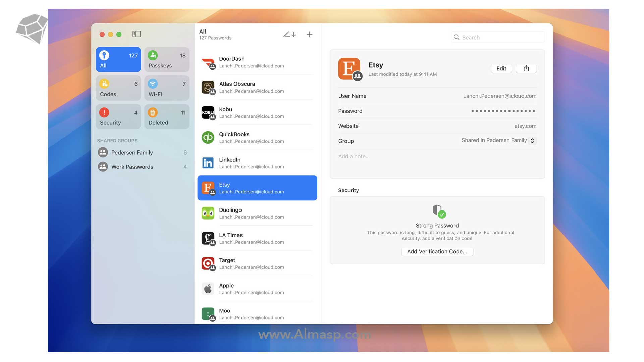
Task: Click the search magnifier icon
Action: [x=457, y=37]
